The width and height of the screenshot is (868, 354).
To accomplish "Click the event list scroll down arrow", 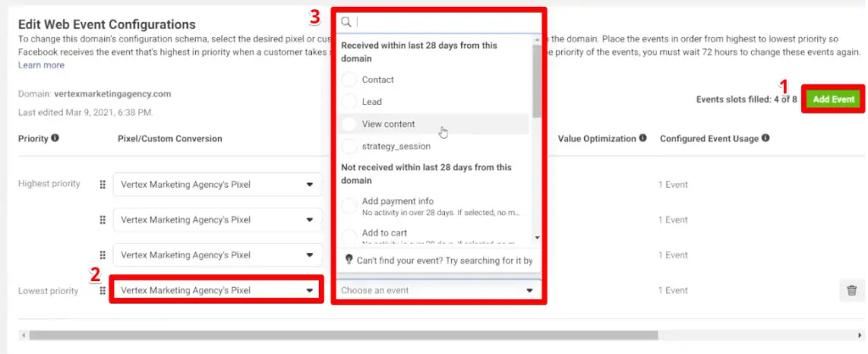I will (x=537, y=238).
